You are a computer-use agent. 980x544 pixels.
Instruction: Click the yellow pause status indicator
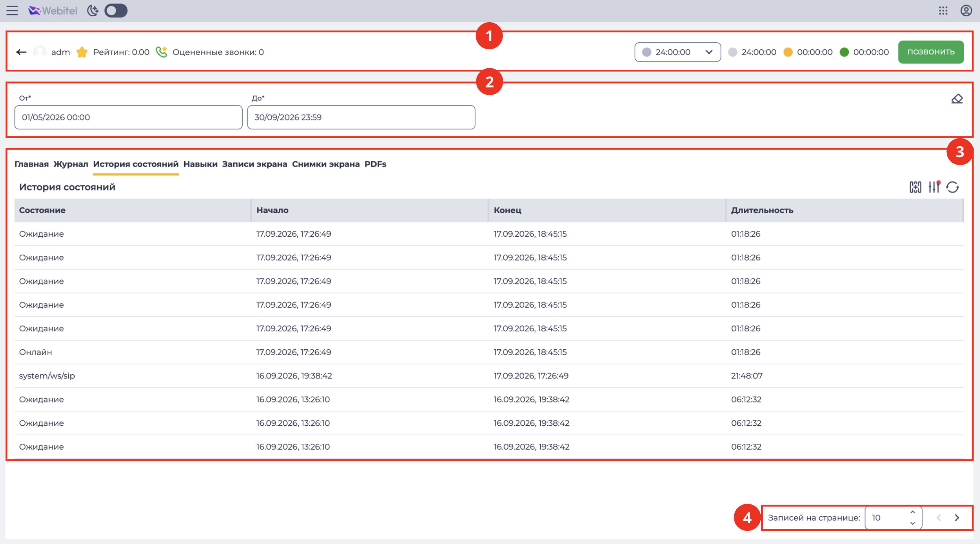click(788, 52)
